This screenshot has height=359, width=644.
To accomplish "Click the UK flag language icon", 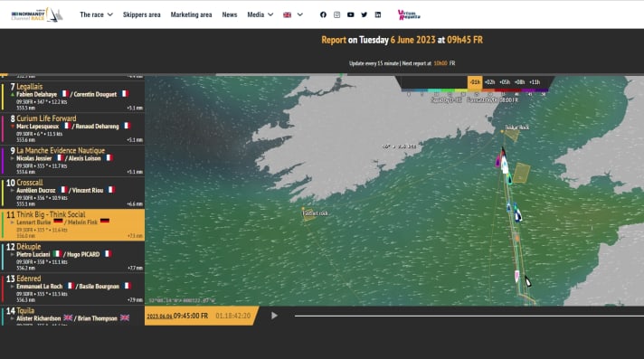I will coord(287,14).
